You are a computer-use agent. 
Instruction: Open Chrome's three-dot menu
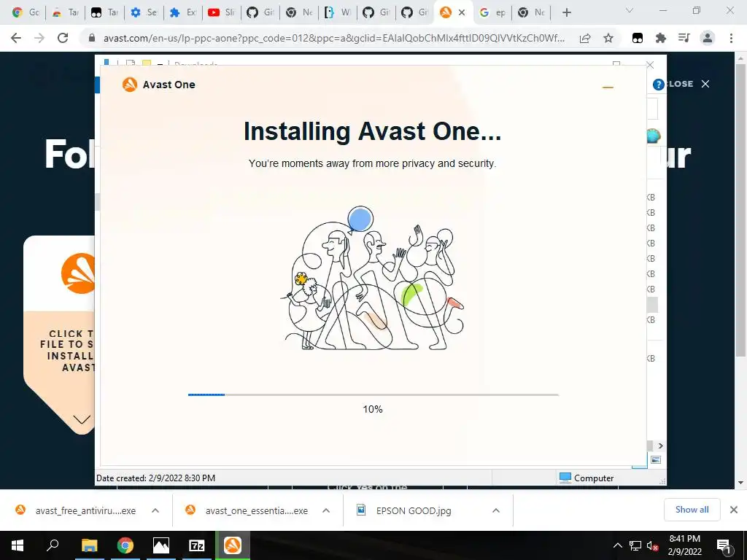[731, 38]
